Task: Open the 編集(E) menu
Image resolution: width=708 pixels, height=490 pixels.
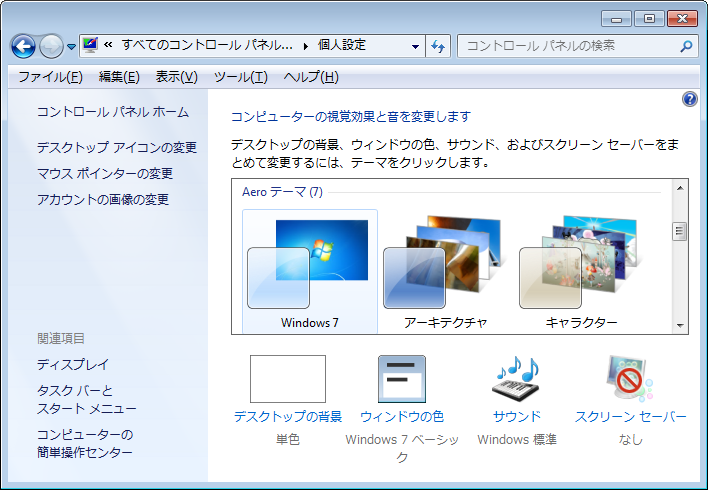Action: 119,77
